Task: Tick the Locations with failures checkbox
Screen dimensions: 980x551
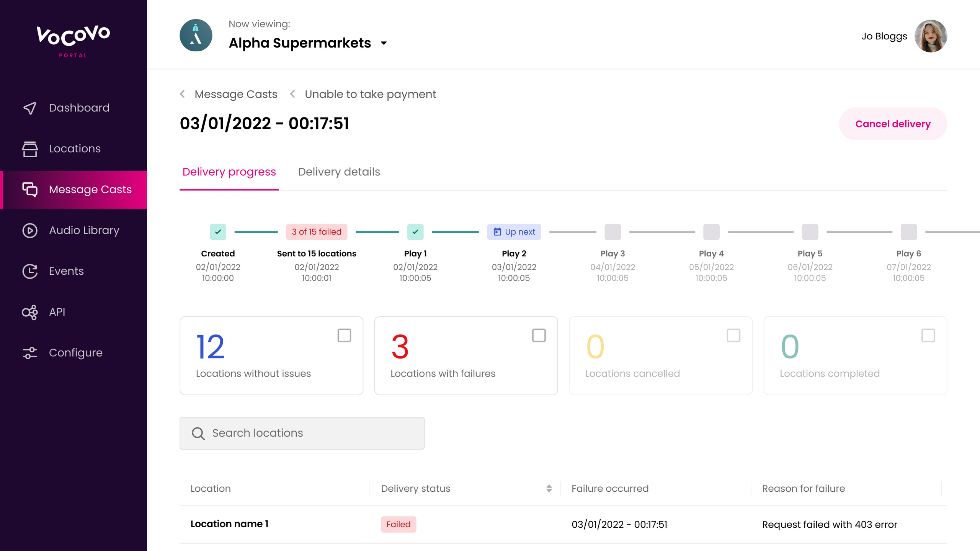Action: (539, 336)
